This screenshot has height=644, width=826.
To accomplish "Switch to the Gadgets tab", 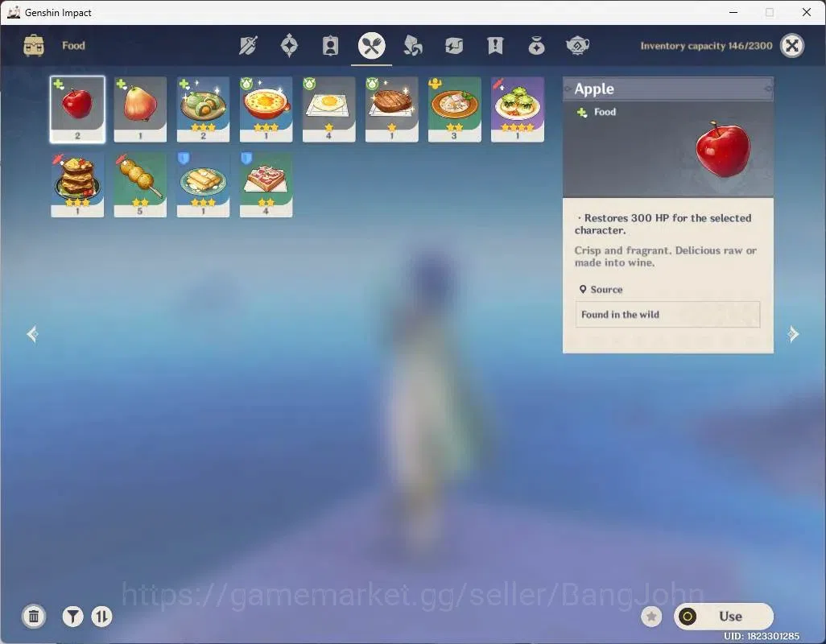I will click(453, 46).
